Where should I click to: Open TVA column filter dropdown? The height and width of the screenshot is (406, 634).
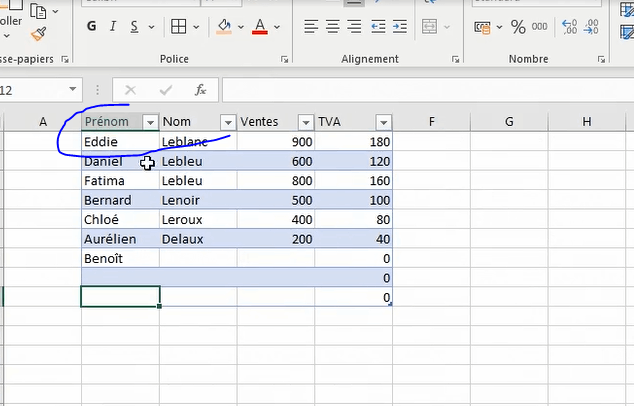click(x=383, y=122)
